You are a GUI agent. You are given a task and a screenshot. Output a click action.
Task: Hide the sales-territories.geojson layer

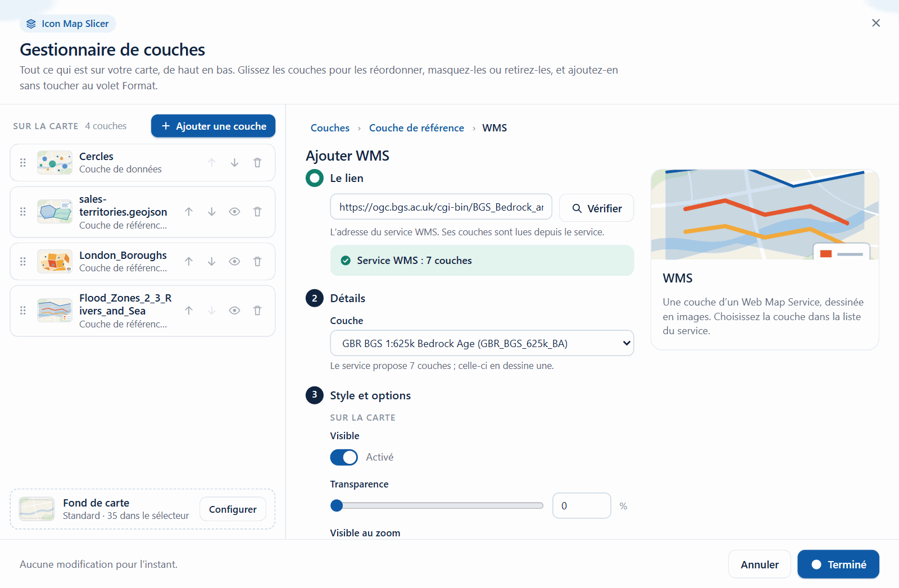pos(234,212)
